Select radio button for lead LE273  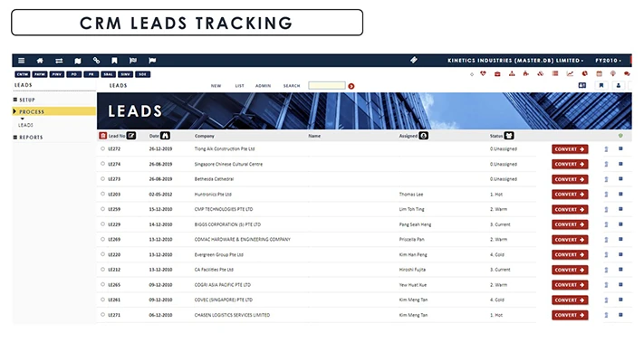tap(102, 178)
